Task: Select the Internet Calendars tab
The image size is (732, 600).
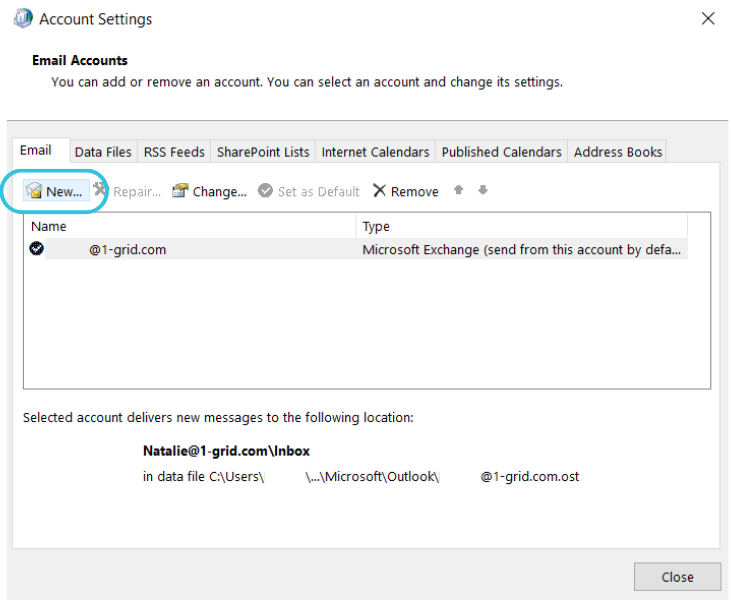Action: point(375,152)
